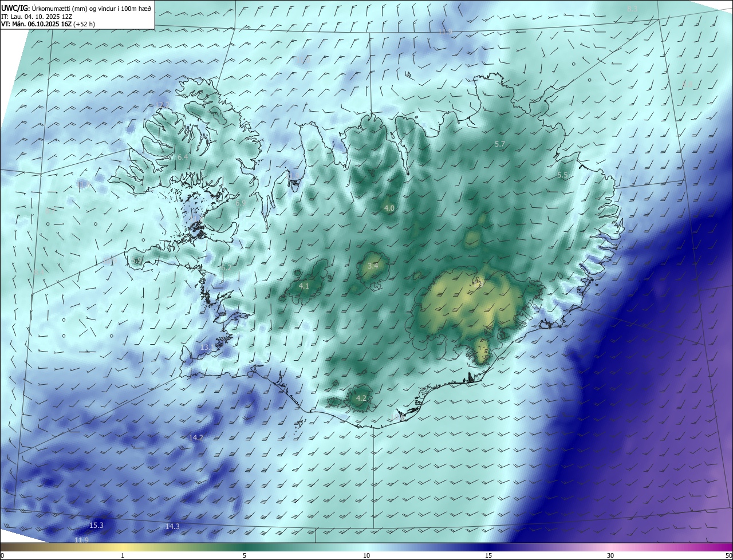The width and height of the screenshot is (733, 560).
Task: Click the map value label '4.0'
Action: click(x=389, y=208)
